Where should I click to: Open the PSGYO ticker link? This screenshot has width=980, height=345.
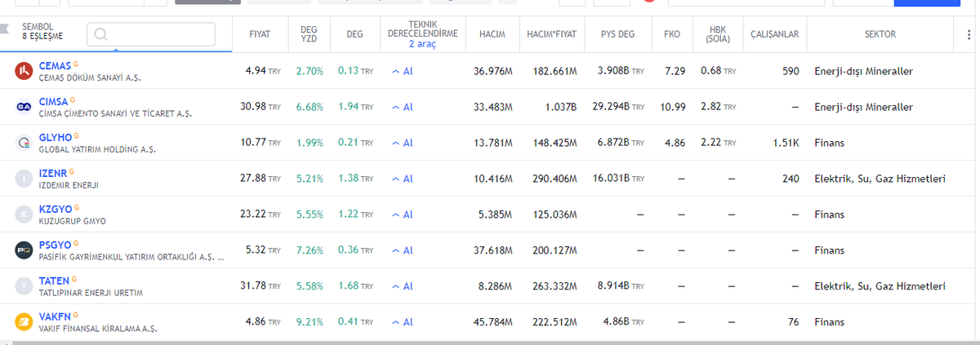(55, 244)
